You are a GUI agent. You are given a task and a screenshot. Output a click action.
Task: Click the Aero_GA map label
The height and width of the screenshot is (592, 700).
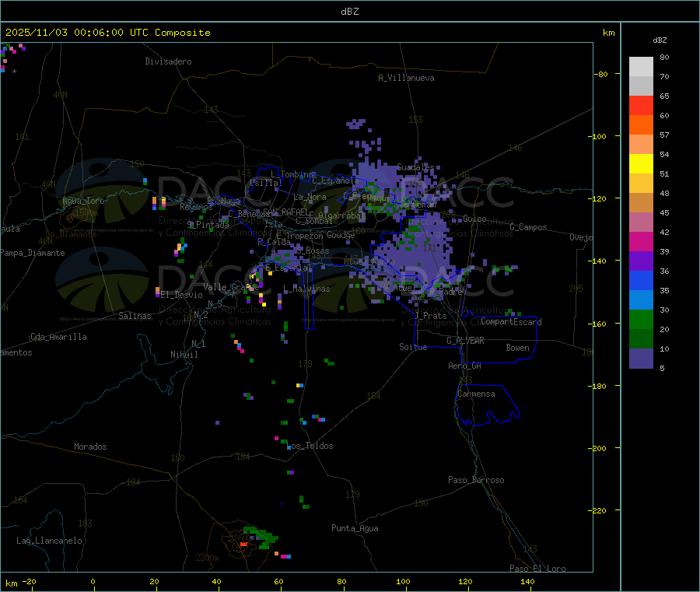pos(464,366)
